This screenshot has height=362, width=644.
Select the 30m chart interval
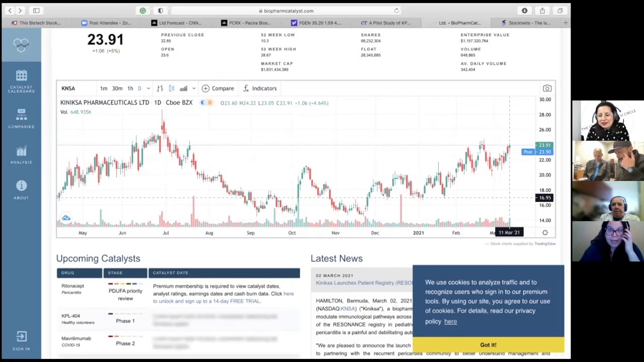coord(117,88)
